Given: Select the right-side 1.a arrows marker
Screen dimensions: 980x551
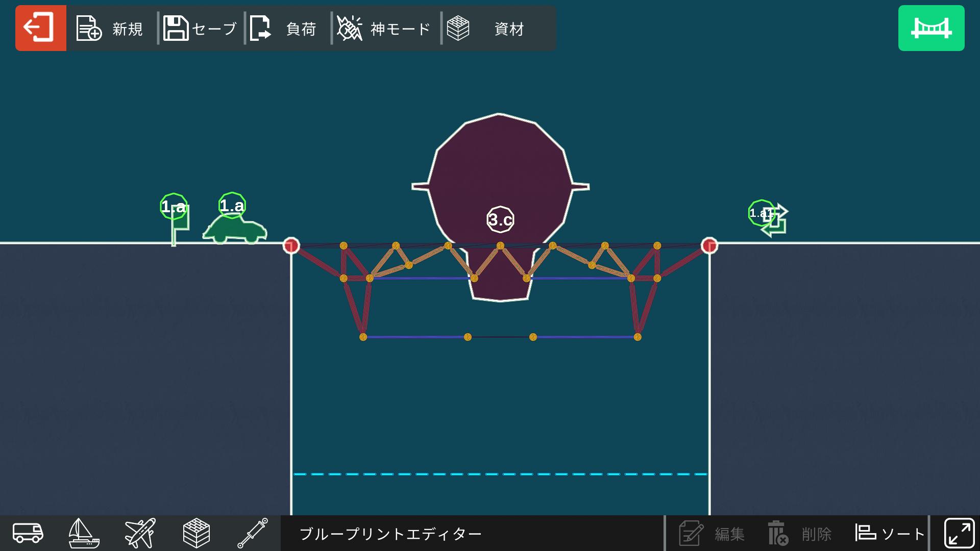Looking at the screenshot, I should pyautogui.click(x=762, y=213).
